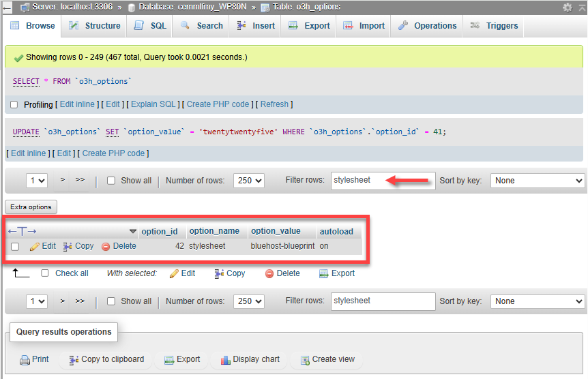
Task: Collapse the top panel with the chevron icon
Action: point(583,7)
